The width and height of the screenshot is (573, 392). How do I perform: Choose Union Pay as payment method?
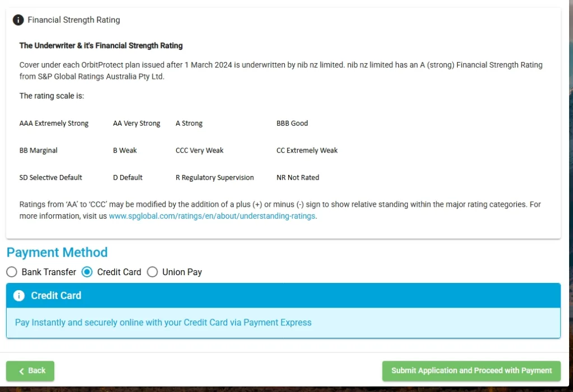[x=152, y=272]
